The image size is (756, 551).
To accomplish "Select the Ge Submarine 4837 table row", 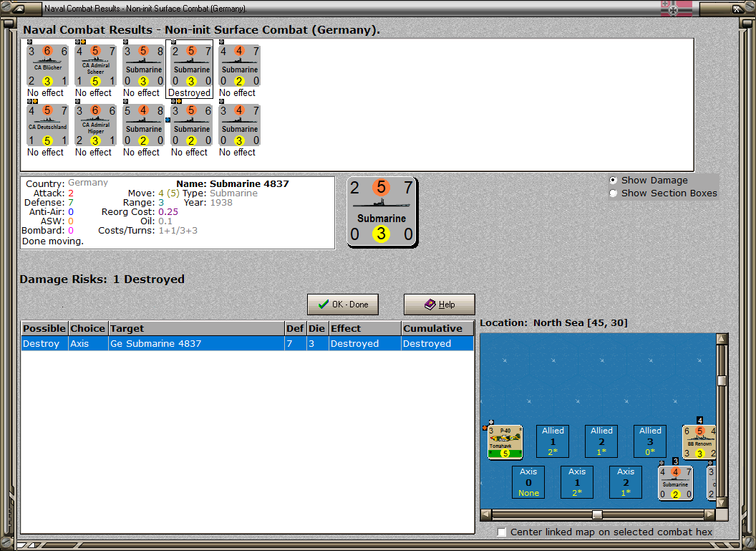I will (x=247, y=343).
